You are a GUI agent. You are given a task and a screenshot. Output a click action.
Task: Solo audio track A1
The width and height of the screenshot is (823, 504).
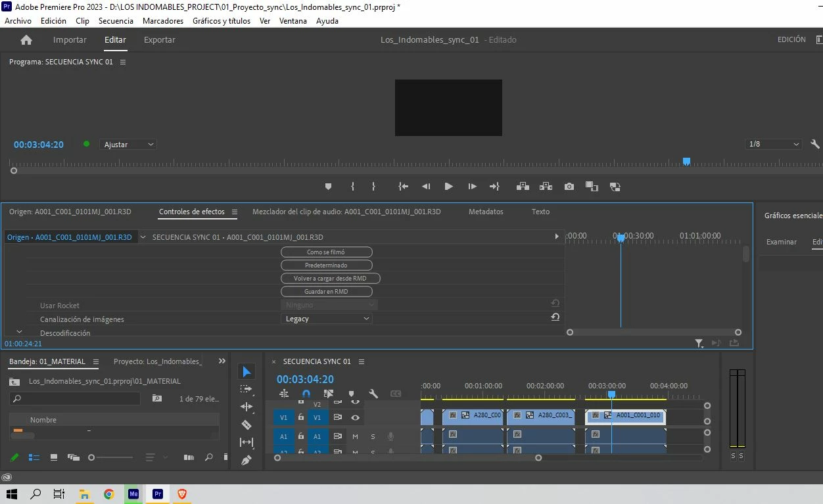point(373,436)
